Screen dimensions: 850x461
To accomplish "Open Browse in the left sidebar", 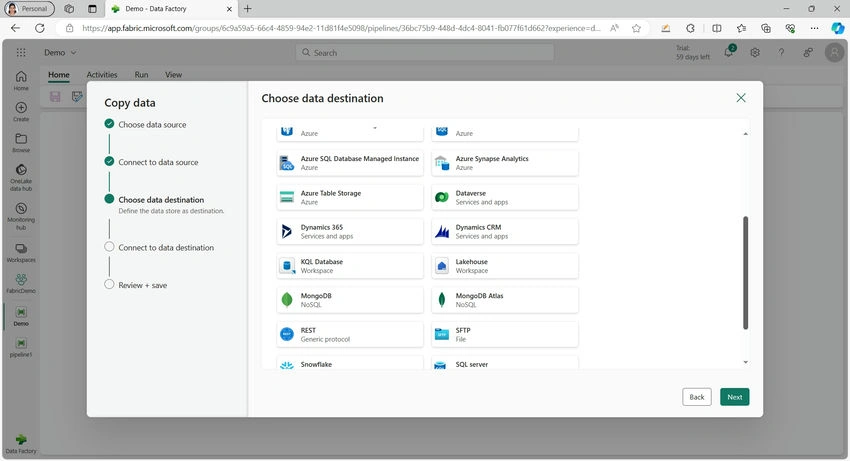I will point(21,143).
